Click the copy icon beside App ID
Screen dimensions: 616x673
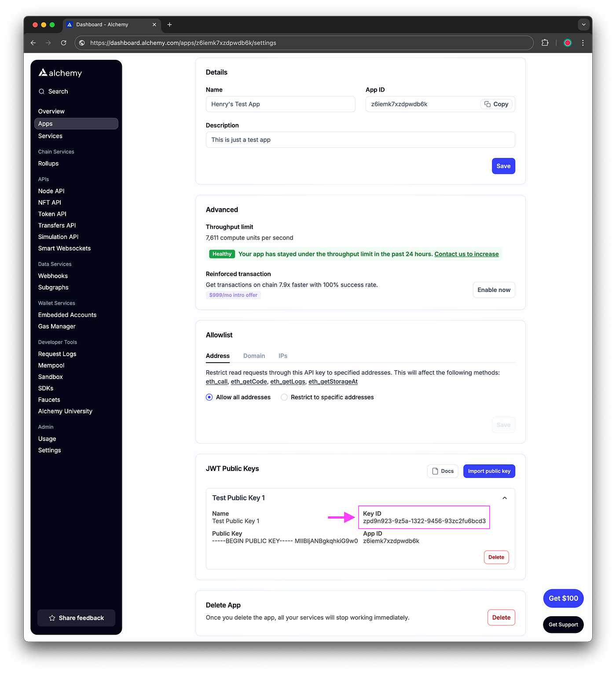click(x=488, y=104)
